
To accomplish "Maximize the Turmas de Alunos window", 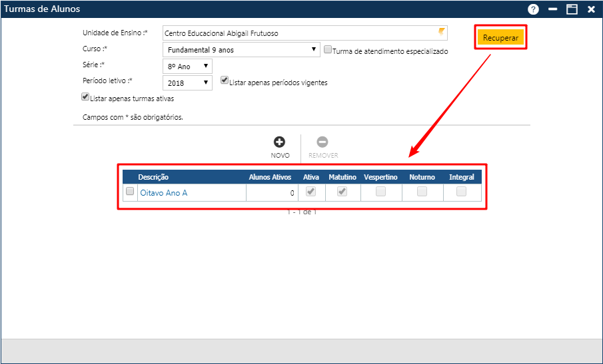I will tap(572, 9).
